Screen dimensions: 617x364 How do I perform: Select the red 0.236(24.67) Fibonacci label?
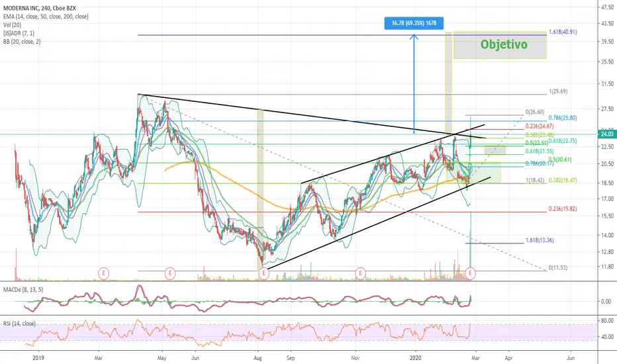[x=540, y=126]
